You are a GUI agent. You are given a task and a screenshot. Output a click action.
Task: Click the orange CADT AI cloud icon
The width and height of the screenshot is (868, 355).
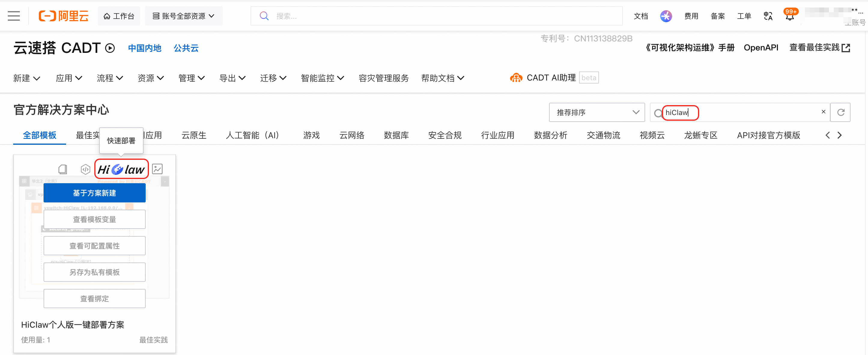[x=516, y=78]
